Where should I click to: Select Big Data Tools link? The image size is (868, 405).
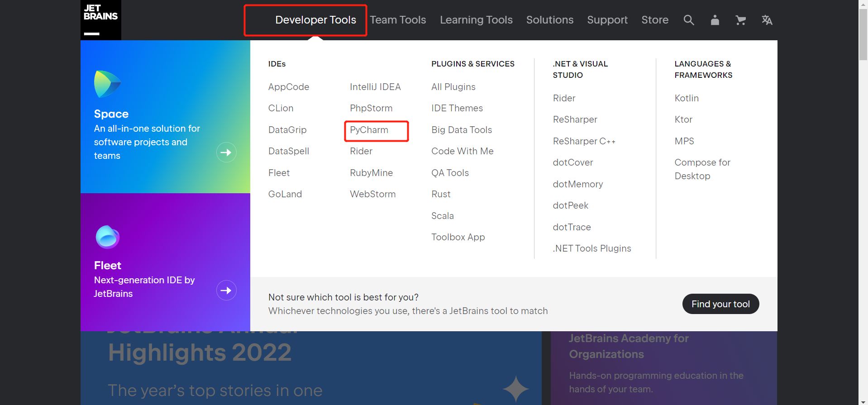tap(462, 130)
